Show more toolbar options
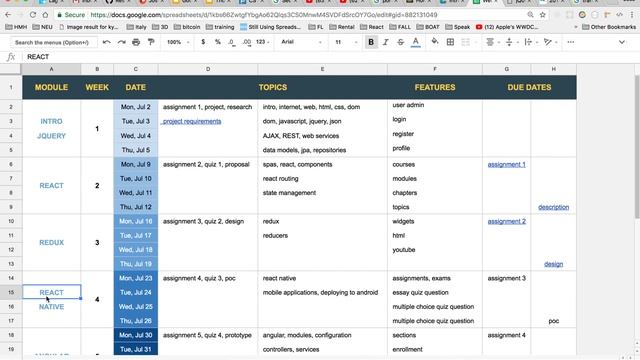640x360 pixels. click(571, 42)
